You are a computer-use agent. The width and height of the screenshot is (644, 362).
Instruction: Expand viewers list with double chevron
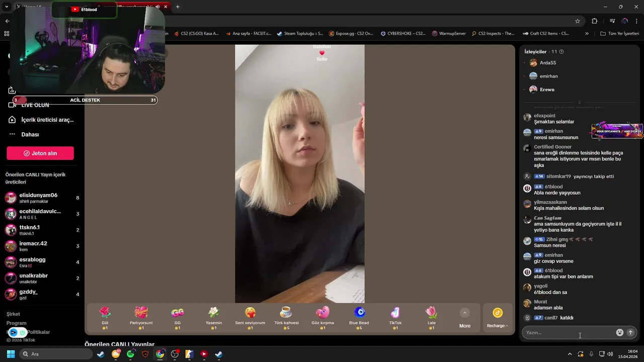(580, 102)
